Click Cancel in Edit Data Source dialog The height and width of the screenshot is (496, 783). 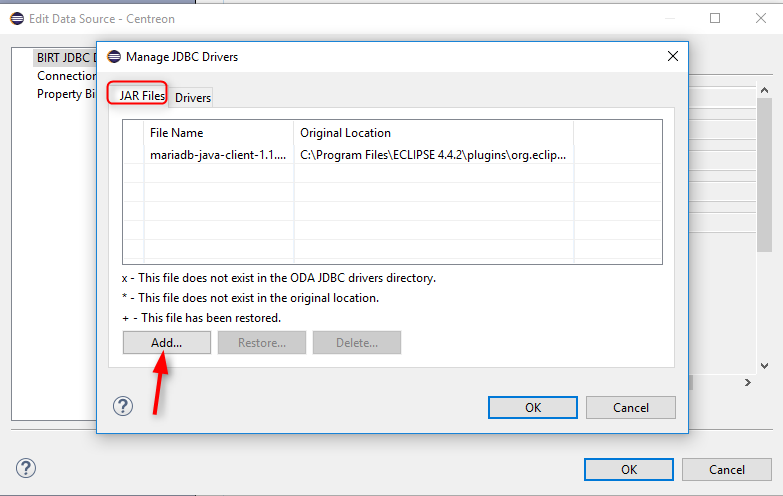726,469
